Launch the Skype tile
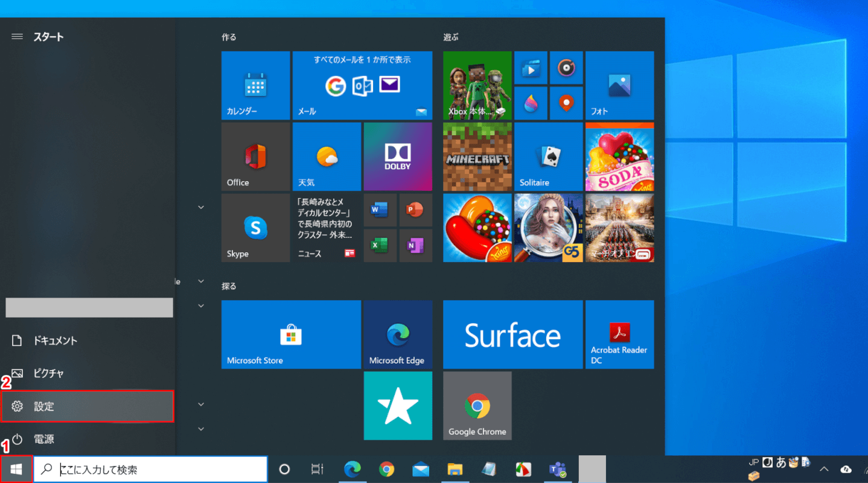Image resolution: width=868 pixels, height=483 pixels. [x=255, y=228]
